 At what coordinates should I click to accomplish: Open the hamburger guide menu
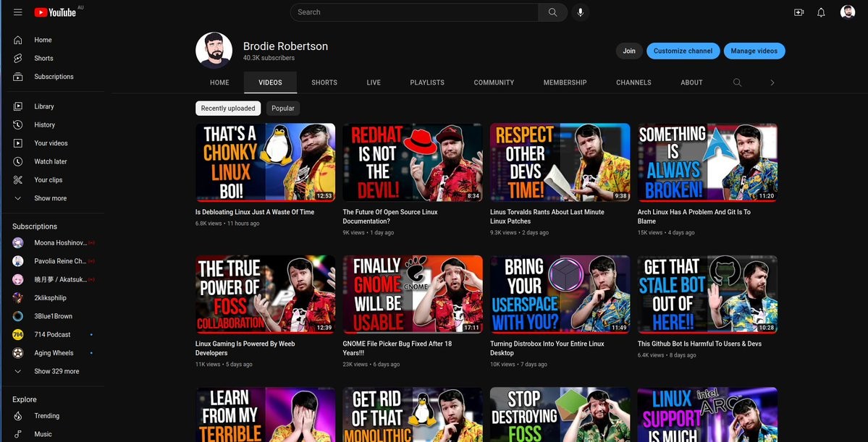(18, 12)
